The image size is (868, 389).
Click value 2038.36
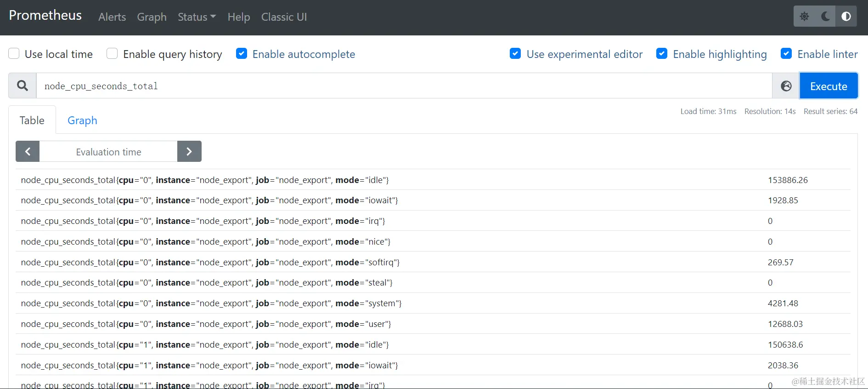[x=783, y=365]
